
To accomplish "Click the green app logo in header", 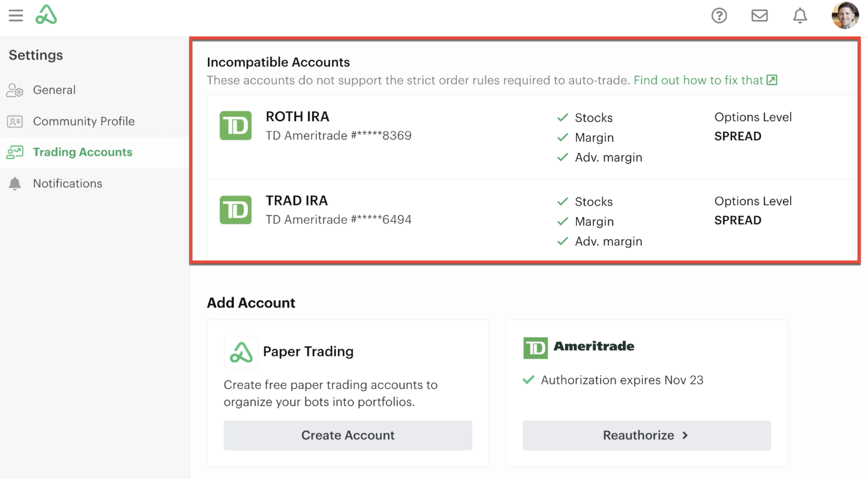I will click(46, 15).
